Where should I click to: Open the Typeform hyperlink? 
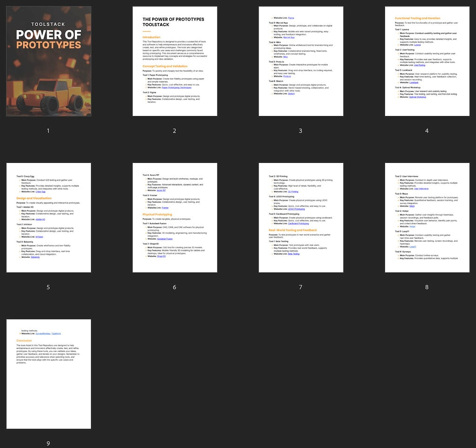pyautogui.click(x=56, y=334)
